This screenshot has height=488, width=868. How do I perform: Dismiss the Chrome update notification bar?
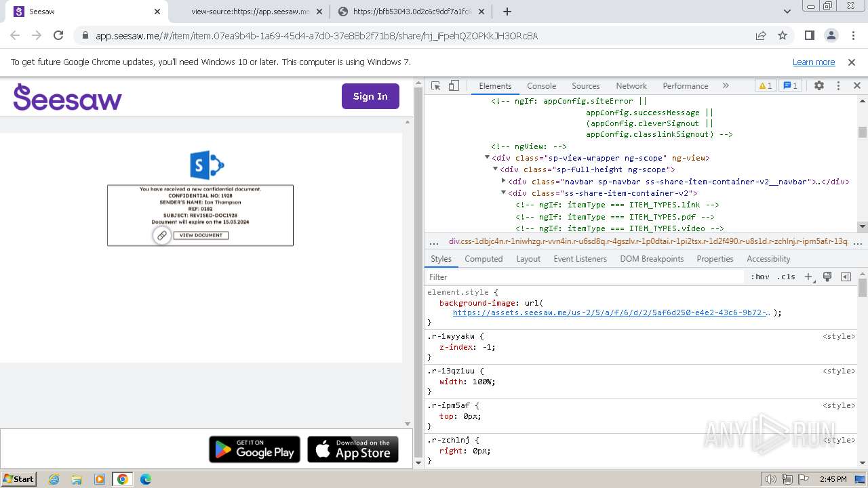[x=852, y=62]
